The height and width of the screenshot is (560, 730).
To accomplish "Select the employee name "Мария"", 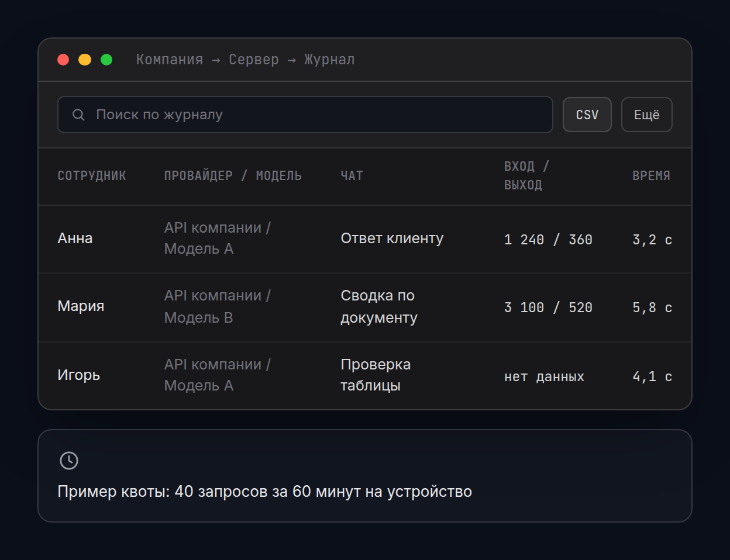I will coord(81,306).
